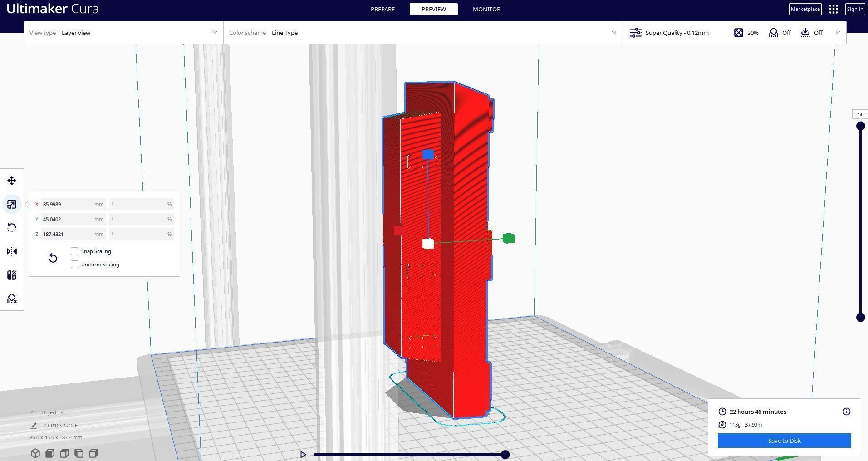868x461 pixels.
Task: Click the 113g · 37.99m material usage
Action: pos(745,425)
